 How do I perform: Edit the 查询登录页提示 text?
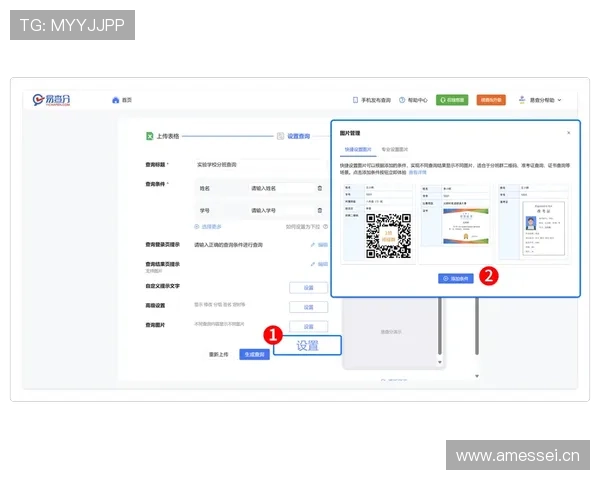click(320, 245)
